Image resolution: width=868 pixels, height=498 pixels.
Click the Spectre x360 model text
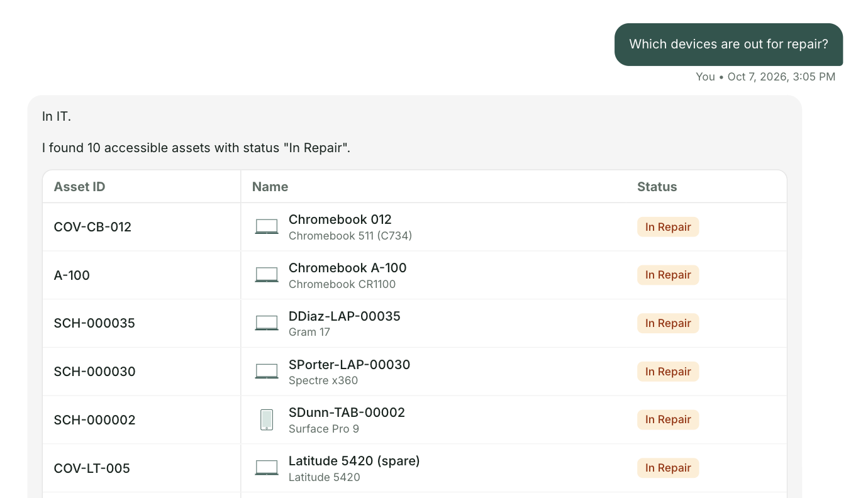click(323, 380)
